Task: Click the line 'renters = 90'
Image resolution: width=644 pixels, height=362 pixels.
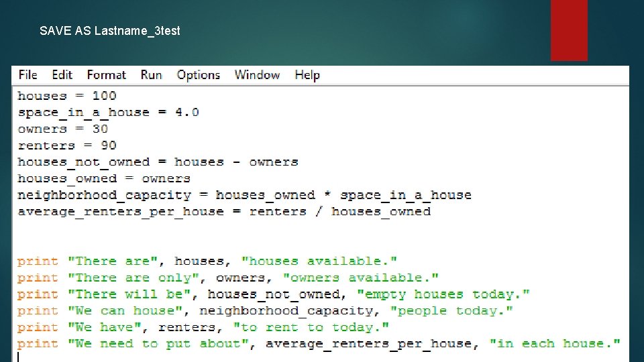Action: [x=67, y=145]
